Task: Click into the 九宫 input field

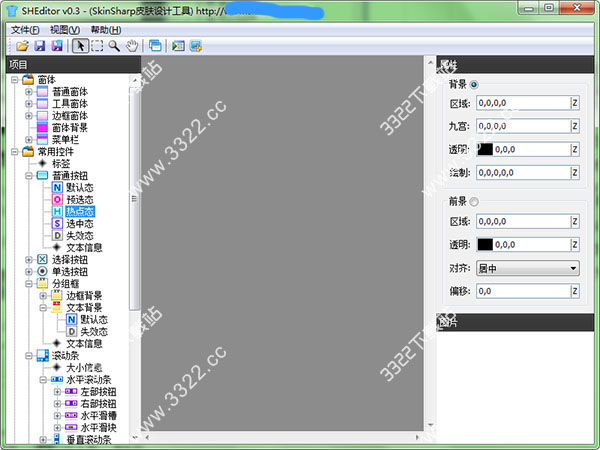Action: click(523, 126)
